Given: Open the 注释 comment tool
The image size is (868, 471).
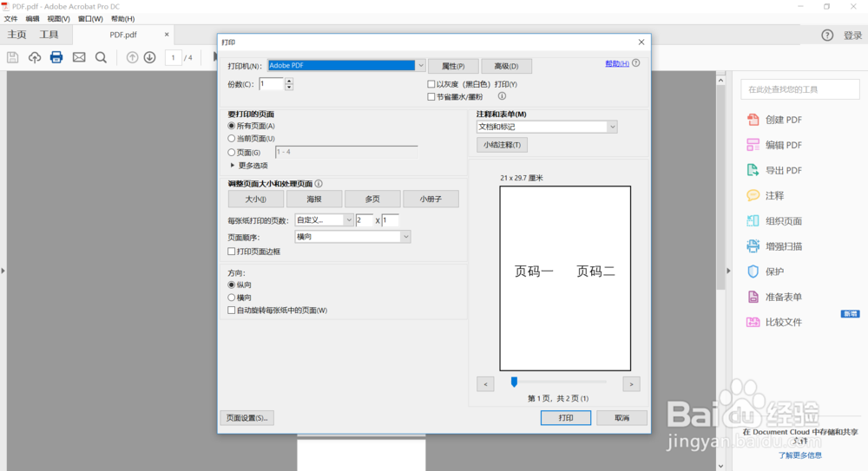Looking at the screenshot, I should click(766, 195).
